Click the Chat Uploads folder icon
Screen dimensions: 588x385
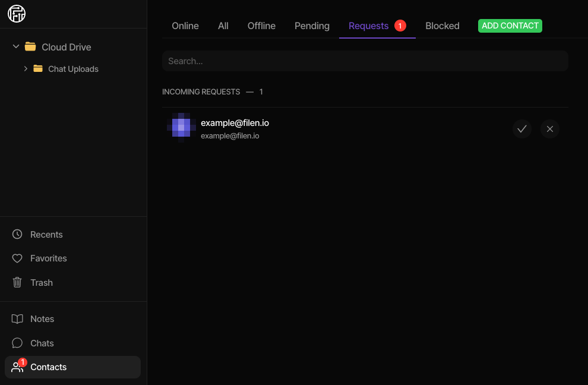coord(38,69)
